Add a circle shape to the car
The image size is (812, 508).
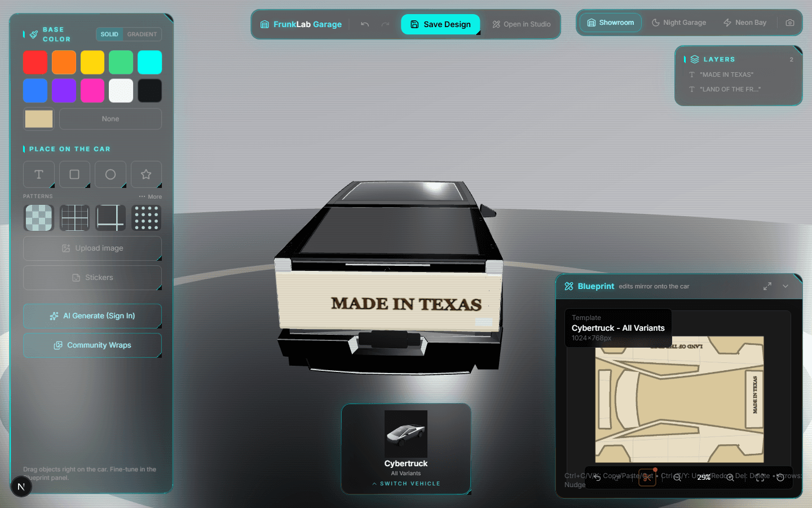111,174
